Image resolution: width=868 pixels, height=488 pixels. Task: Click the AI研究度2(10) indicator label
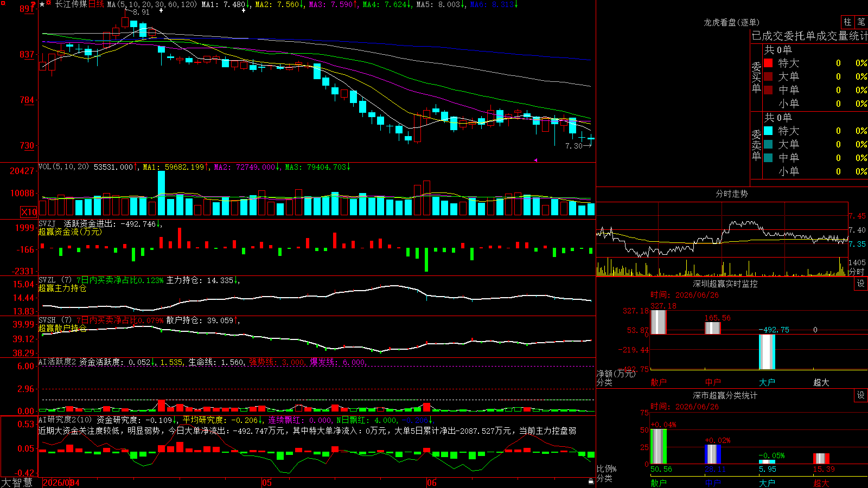pyautogui.click(x=65, y=420)
